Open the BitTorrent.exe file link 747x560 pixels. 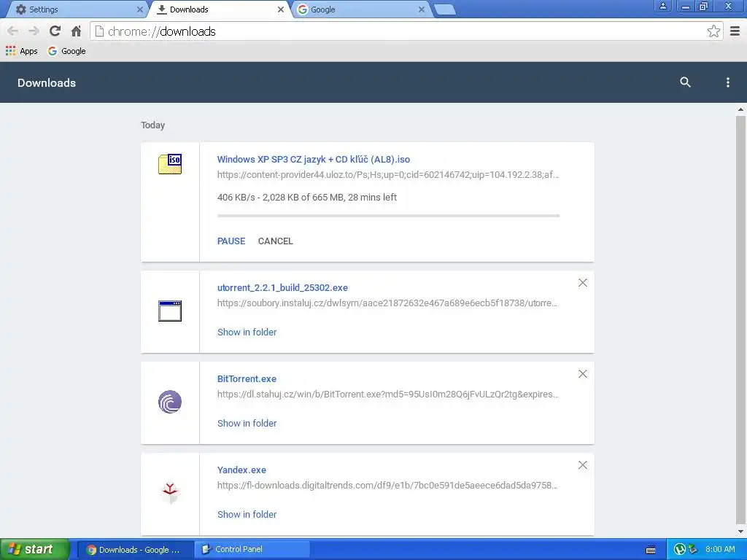[247, 379]
